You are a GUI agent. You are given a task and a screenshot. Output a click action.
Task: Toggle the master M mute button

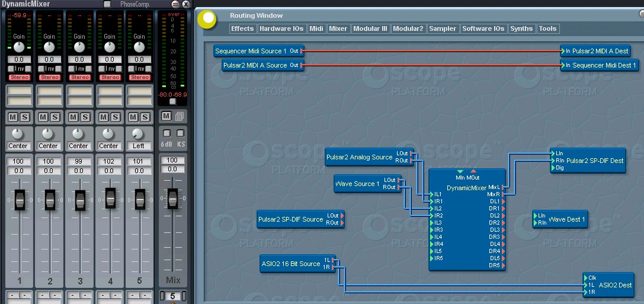point(166,116)
